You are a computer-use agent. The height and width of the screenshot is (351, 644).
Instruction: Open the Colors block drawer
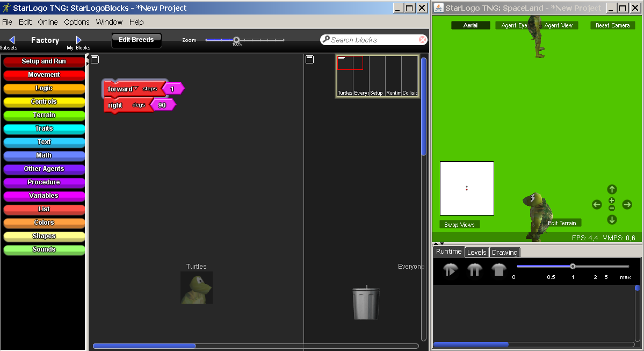[44, 223]
